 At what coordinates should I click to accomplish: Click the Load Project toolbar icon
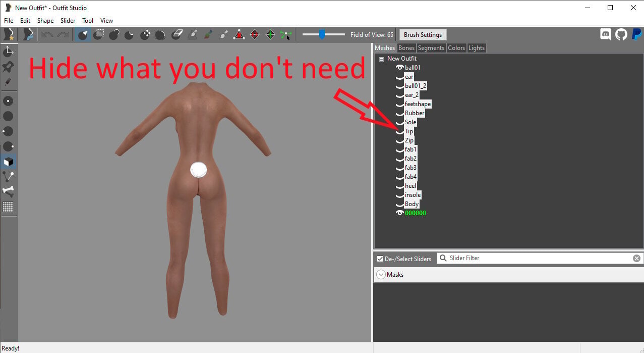coord(28,34)
